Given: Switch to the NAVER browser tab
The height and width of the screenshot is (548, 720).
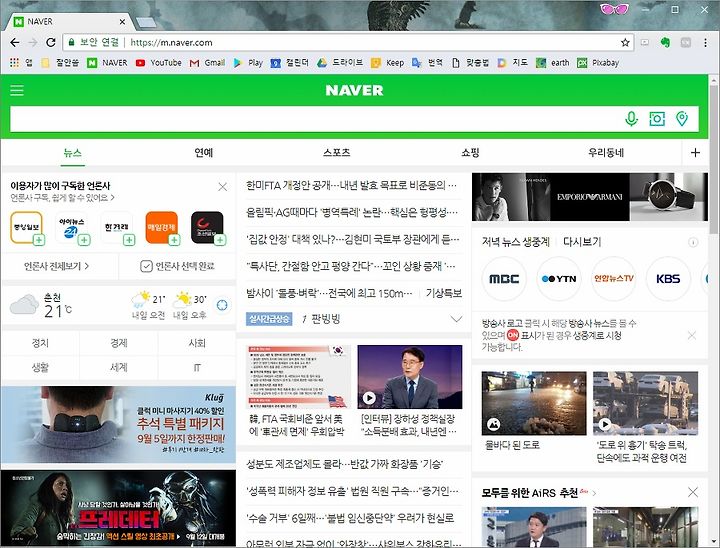Looking at the screenshot, I should 69,22.
